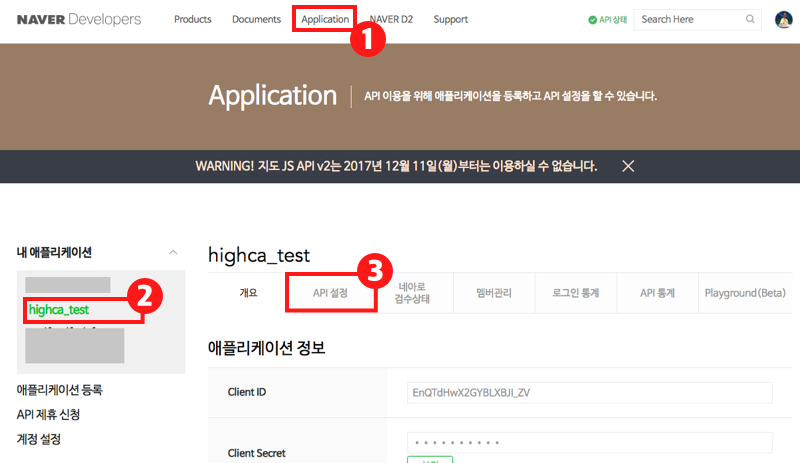Open the Products menu
This screenshot has height=463, width=801.
[x=193, y=19]
